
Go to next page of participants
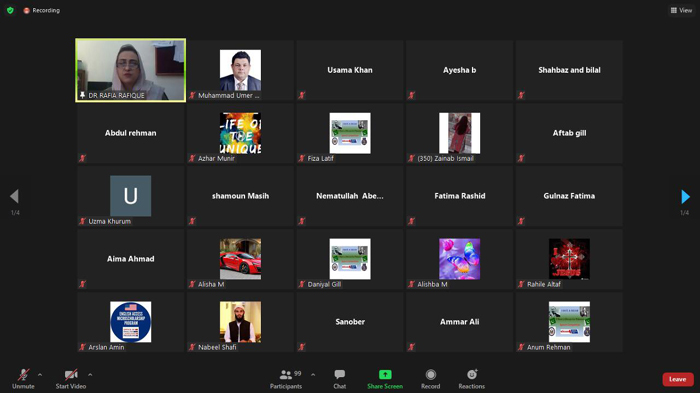click(685, 196)
